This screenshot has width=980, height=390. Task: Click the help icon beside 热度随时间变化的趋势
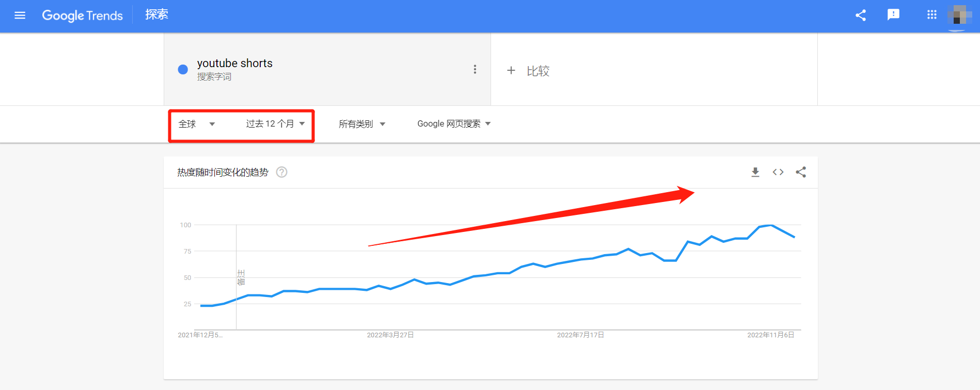click(281, 172)
